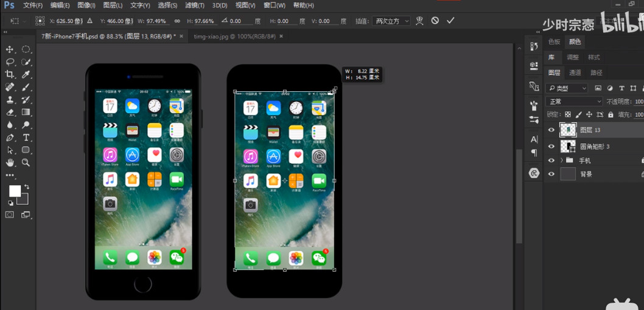Screen dimensions: 644x310
Task: Select the Eraser tool
Action: point(10,112)
